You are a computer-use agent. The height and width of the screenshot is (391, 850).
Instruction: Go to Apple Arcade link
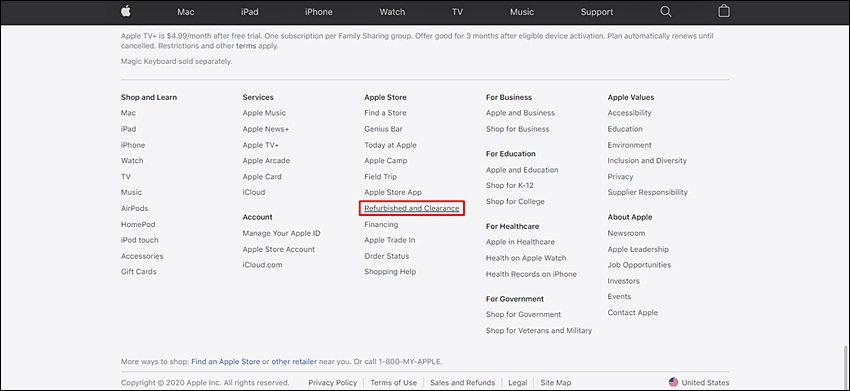266,161
